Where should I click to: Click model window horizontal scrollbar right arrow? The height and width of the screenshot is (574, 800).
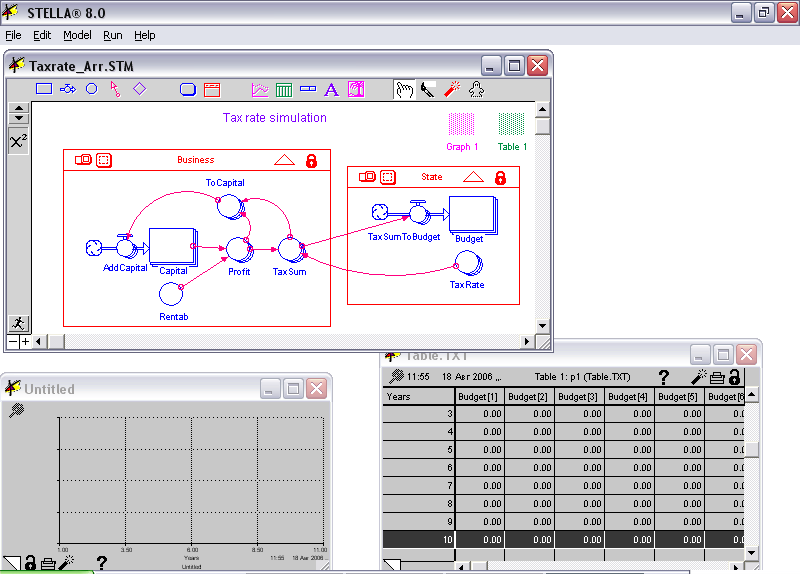[x=528, y=341]
